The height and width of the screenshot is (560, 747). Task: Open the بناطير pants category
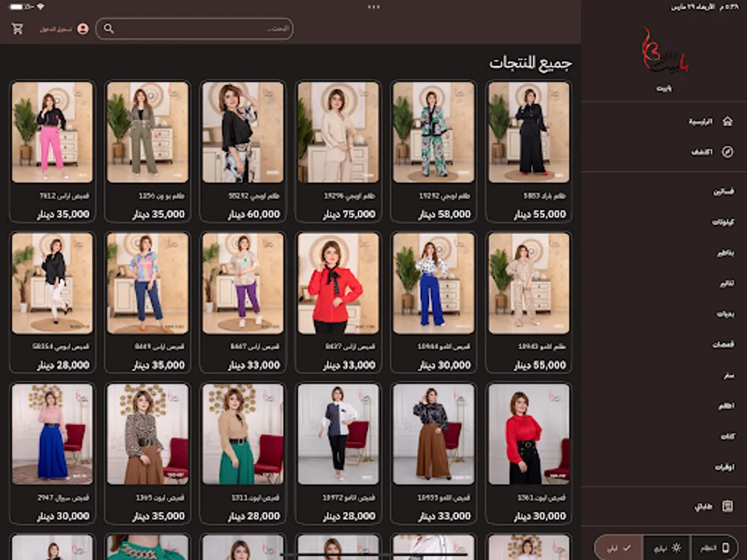point(665,253)
